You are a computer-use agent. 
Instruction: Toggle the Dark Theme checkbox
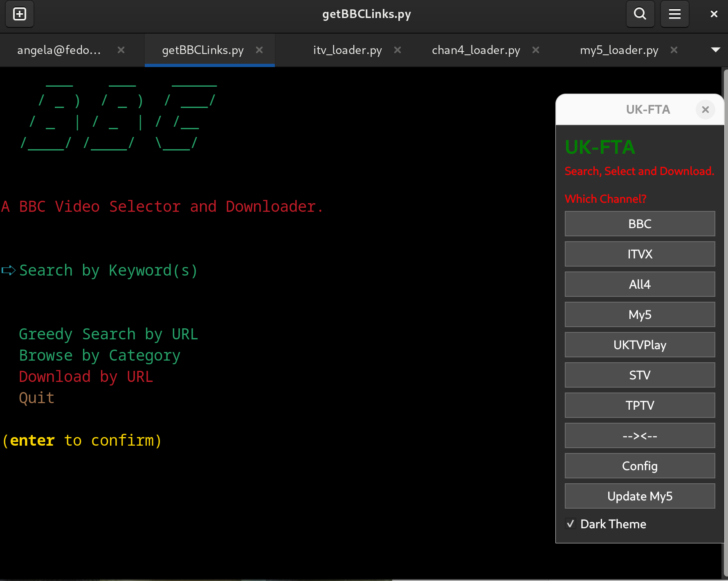pyautogui.click(x=571, y=524)
